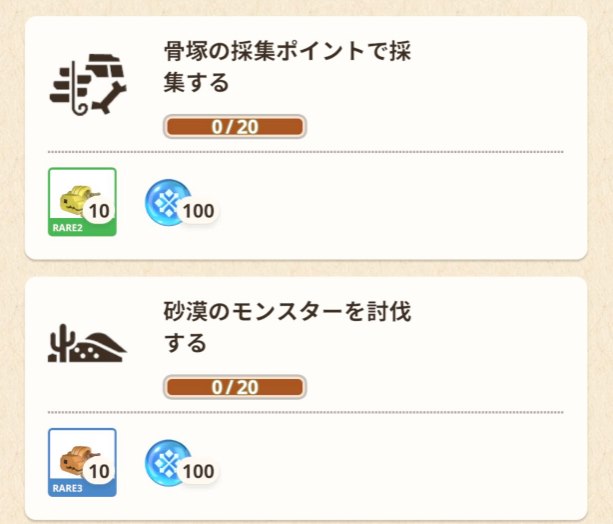Click the dotted divider in the bone pile quest card

tap(305, 152)
